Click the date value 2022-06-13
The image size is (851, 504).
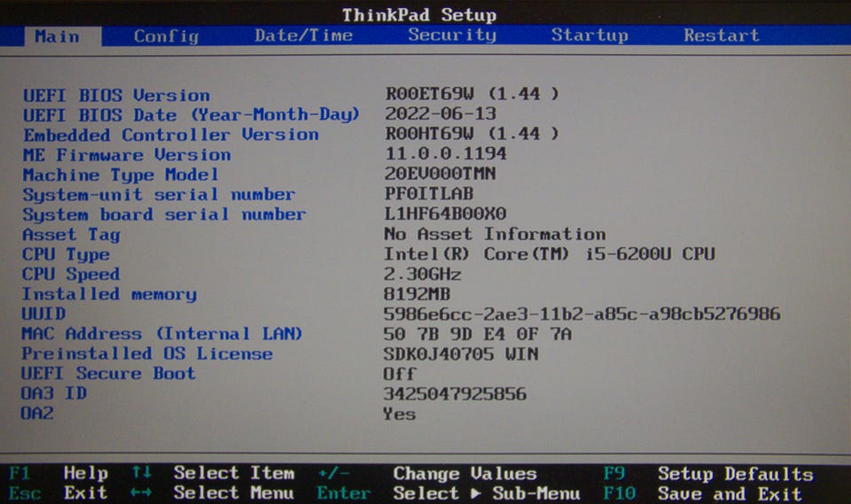[x=441, y=113]
